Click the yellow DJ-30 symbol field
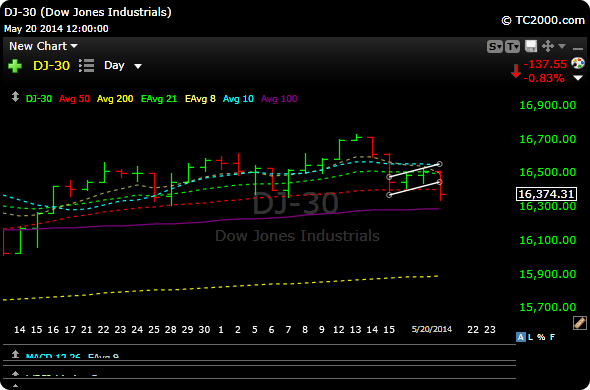The width and height of the screenshot is (590, 390). coord(52,66)
